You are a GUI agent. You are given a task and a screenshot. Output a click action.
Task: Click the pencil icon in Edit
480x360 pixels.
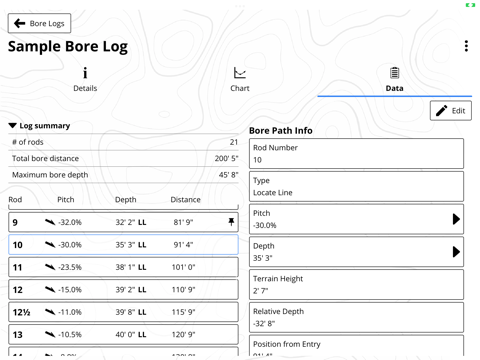pyautogui.click(x=442, y=111)
